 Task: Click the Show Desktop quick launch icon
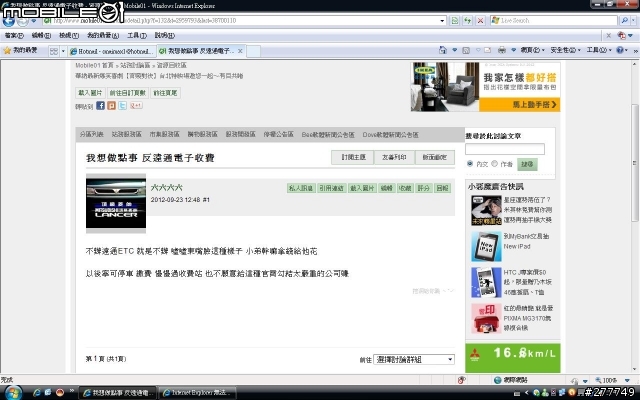point(48,393)
